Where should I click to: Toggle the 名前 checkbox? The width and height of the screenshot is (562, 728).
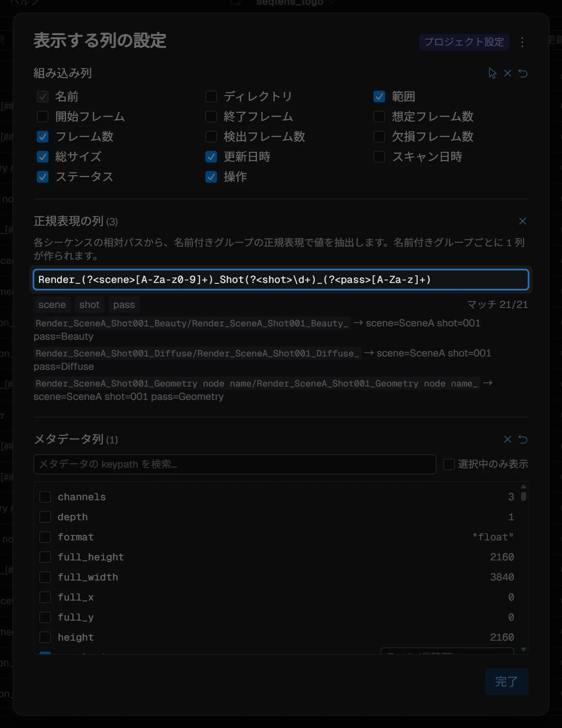click(x=43, y=97)
